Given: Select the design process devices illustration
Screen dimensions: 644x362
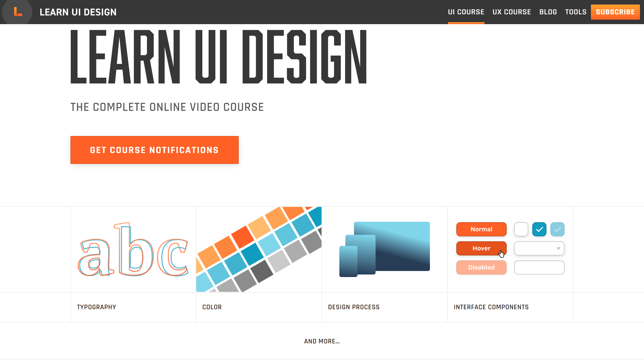Looking at the screenshot, I should (385, 249).
